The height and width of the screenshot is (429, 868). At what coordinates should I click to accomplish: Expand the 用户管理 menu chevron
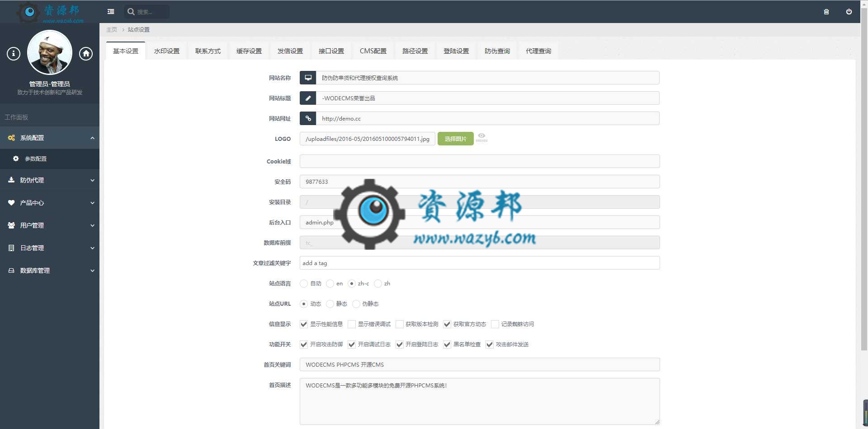pyautogui.click(x=92, y=225)
